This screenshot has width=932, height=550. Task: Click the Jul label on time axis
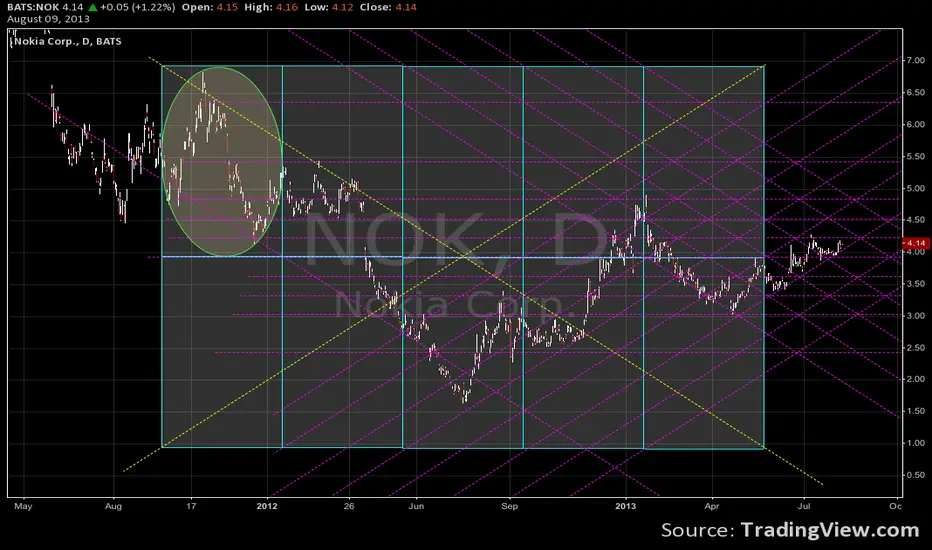coord(804,507)
